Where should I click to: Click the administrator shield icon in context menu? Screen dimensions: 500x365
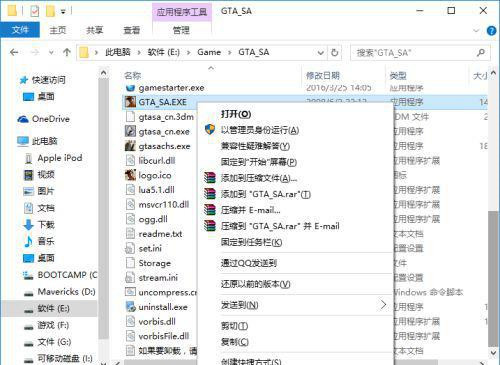(x=210, y=130)
